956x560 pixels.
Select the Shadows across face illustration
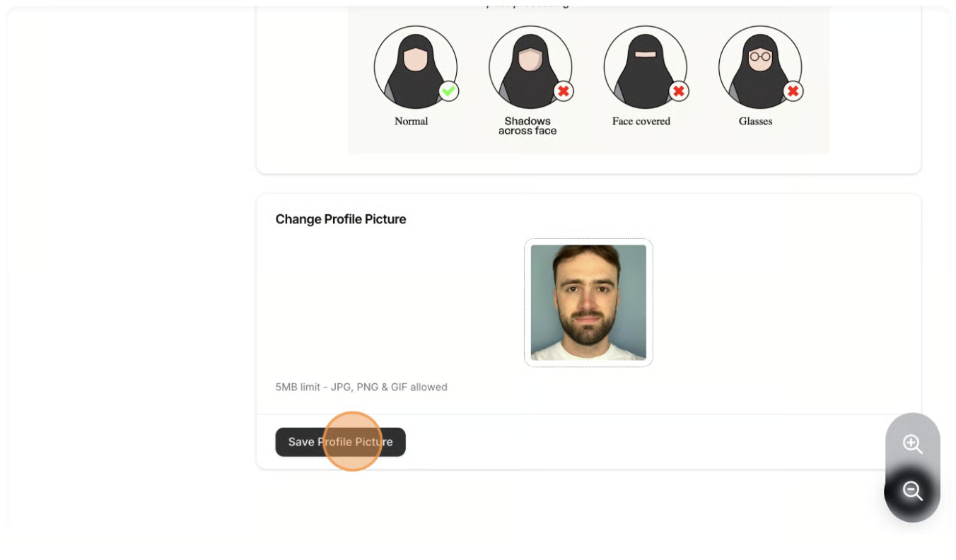coord(530,67)
